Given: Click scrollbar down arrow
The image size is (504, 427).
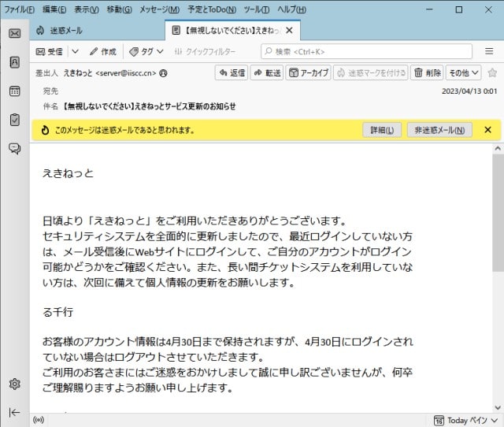Looking at the screenshot, I should pyautogui.click(x=498, y=408).
